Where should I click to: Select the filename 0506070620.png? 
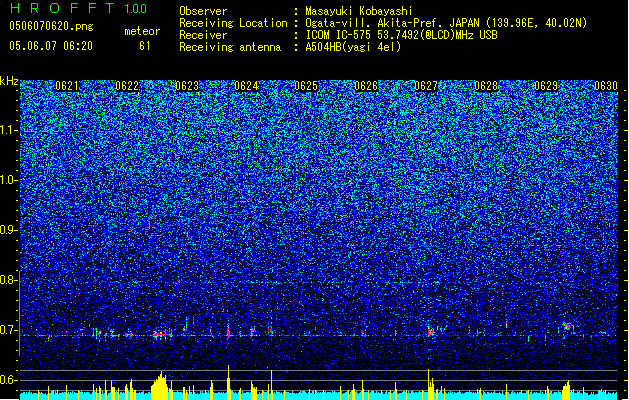point(51,26)
